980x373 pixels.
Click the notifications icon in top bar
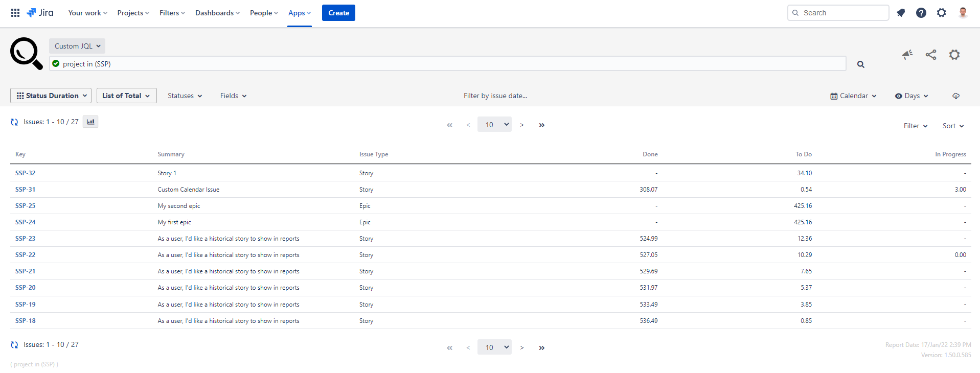[x=901, y=13]
